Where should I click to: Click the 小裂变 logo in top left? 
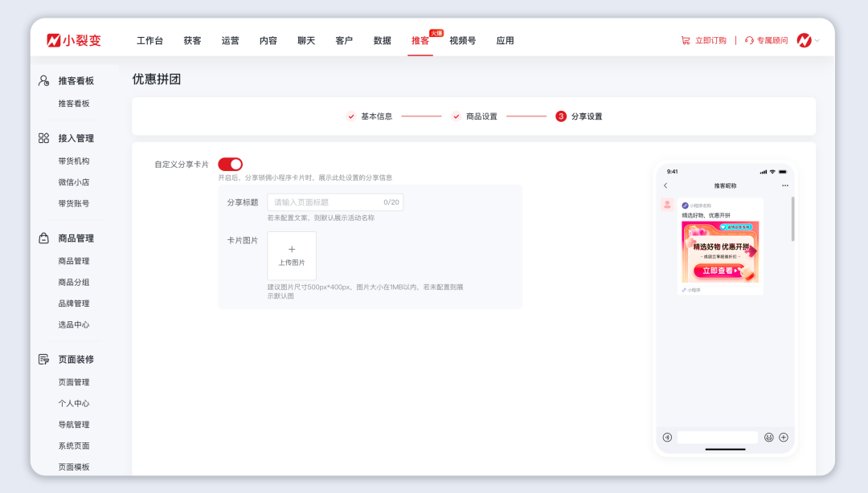[74, 39]
